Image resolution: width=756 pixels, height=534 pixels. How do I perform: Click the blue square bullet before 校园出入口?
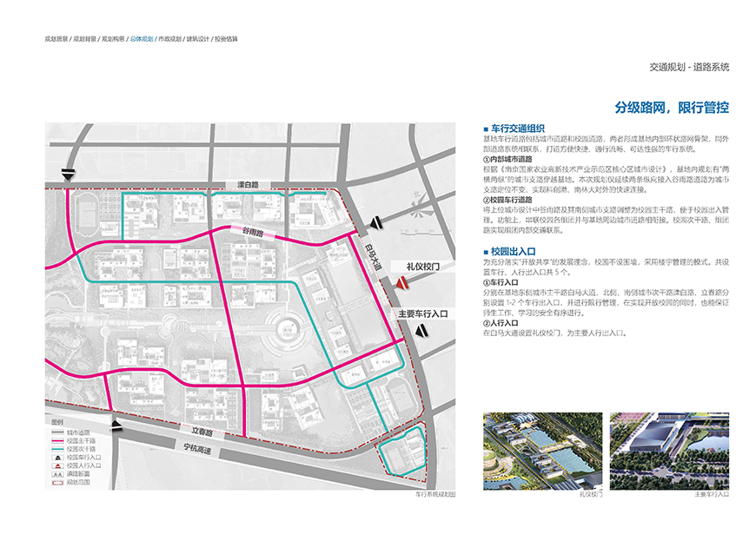[486, 252]
